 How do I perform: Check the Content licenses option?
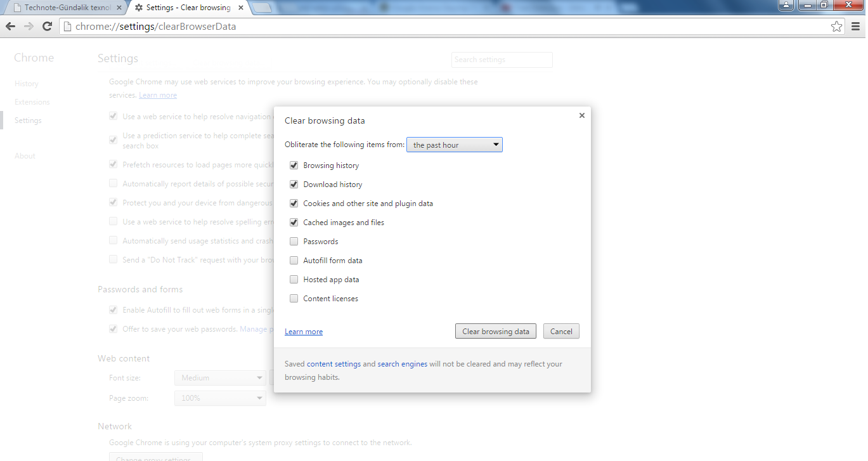[x=294, y=299]
